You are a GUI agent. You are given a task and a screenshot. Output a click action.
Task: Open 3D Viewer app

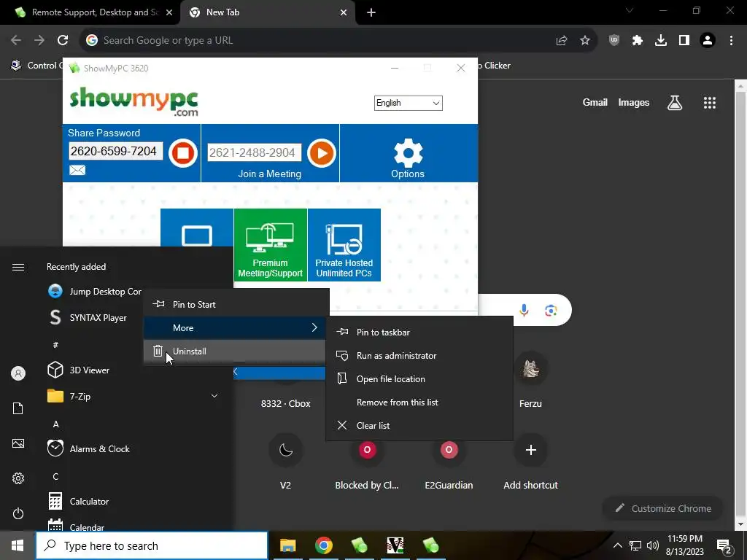79,370
